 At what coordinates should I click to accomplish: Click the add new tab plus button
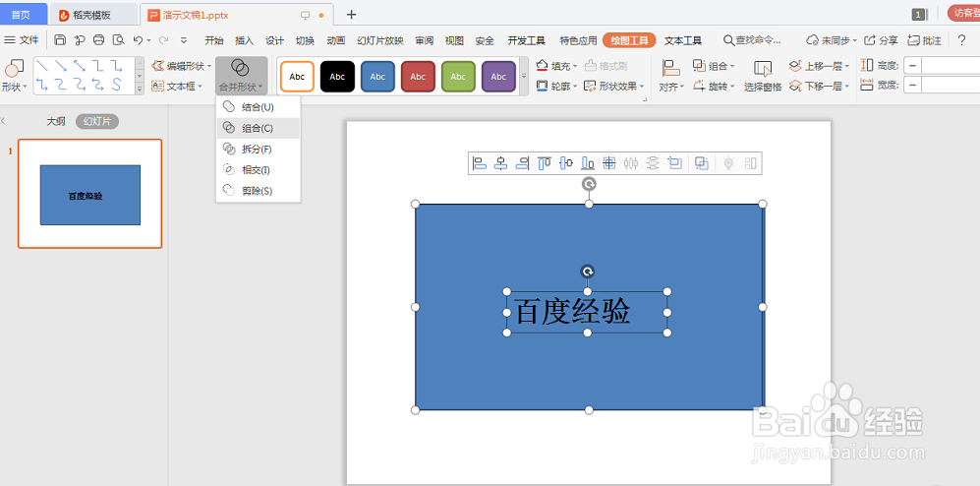click(351, 15)
